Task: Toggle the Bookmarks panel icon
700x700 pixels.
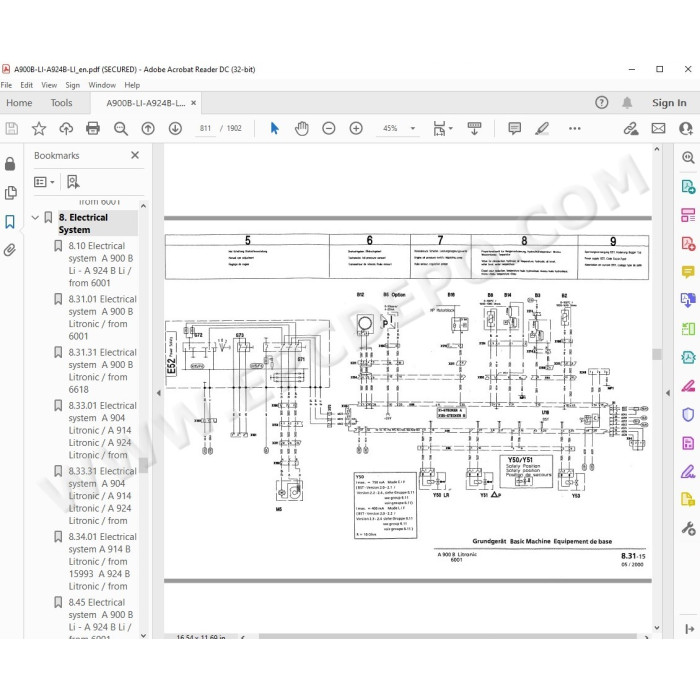Action: [x=10, y=221]
